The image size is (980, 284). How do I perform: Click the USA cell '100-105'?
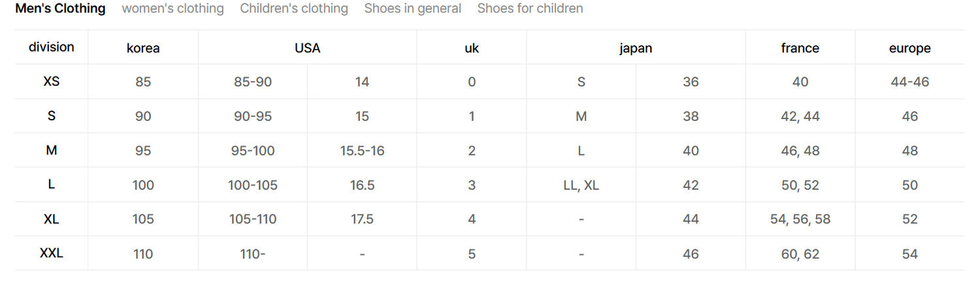point(252,185)
